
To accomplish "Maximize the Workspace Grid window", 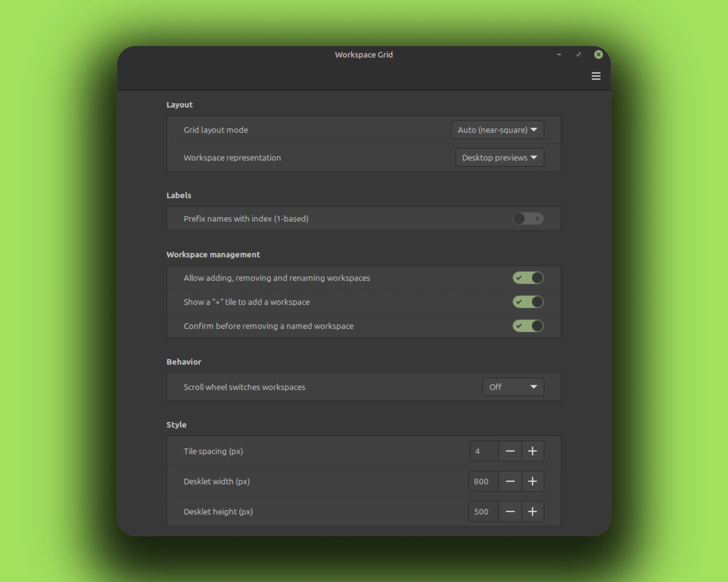I will click(x=579, y=54).
